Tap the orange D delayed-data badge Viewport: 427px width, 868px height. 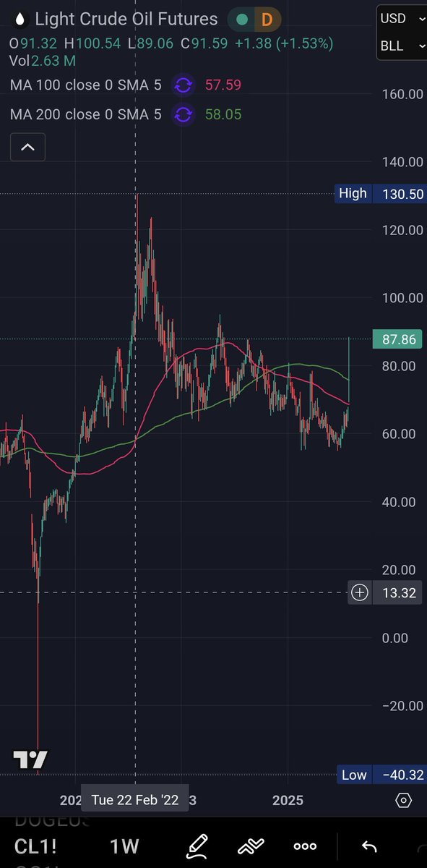coord(267,20)
